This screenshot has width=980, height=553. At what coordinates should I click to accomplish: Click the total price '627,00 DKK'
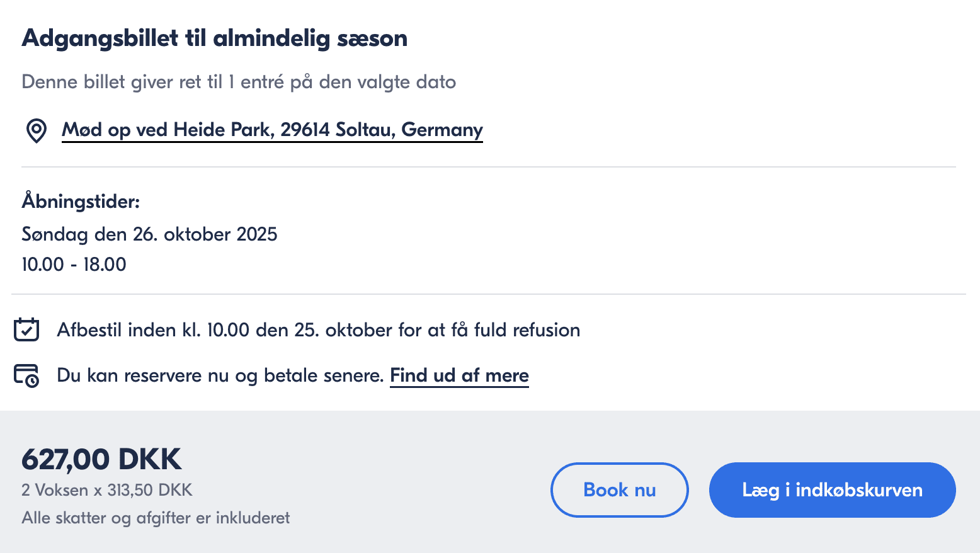tap(101, 459)
